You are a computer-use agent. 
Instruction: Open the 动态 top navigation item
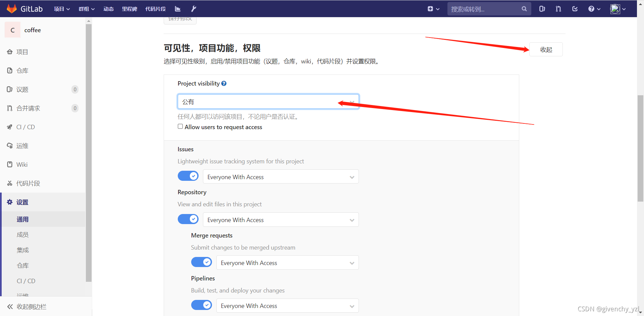tap(108, 9)
